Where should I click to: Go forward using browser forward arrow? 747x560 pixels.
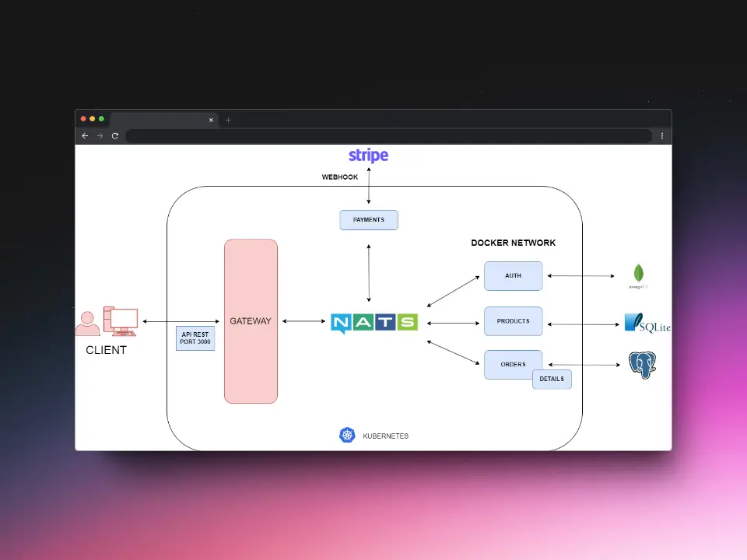pos(100,135)
